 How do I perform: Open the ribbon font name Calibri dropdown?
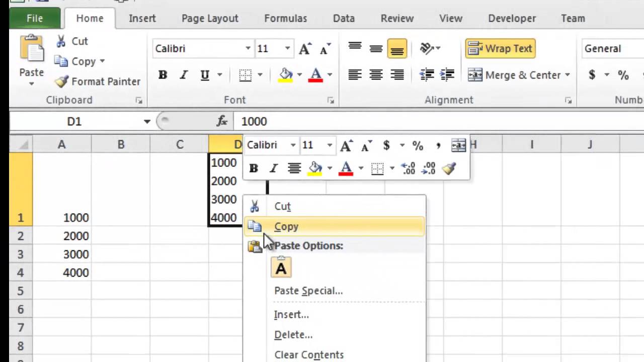248,49
